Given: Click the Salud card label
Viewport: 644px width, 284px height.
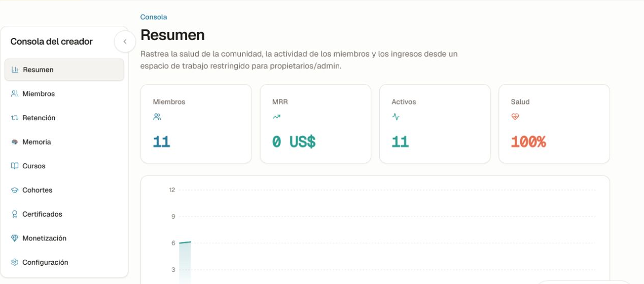Looking at the screenshot, I should pos(520,102).
